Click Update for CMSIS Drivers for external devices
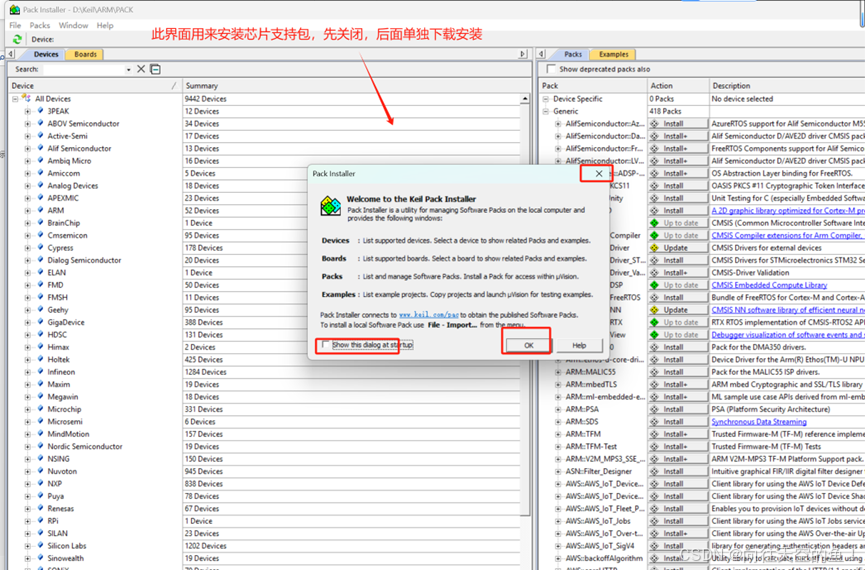The height and width of the screenshot is (570, 865). [x=678, y=248]
